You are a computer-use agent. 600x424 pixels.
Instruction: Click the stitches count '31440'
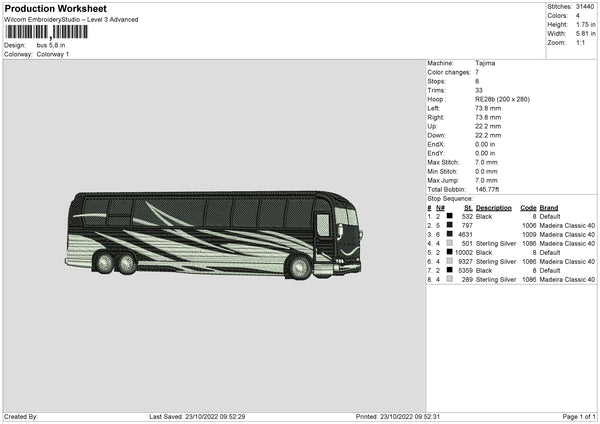point(585,7)
